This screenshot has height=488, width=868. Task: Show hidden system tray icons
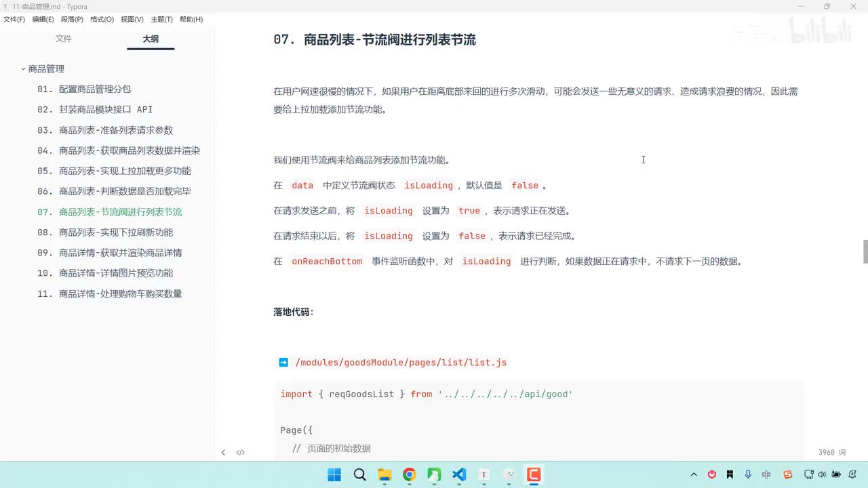[x=694, y=474]
